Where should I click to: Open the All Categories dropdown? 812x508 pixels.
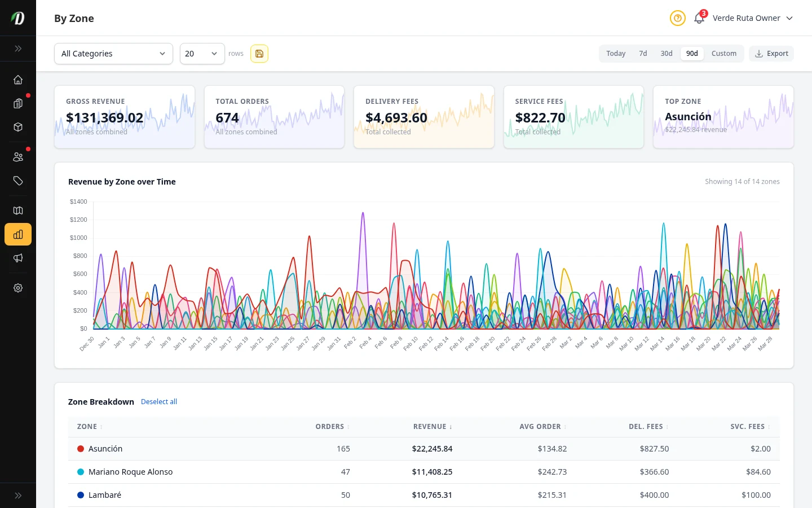113,54
